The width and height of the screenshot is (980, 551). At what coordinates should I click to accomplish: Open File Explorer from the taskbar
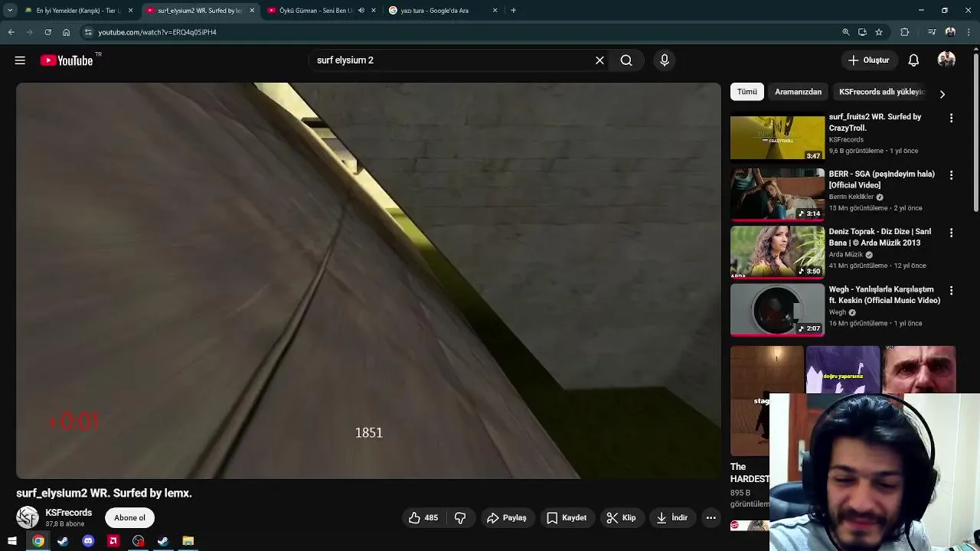tap(188, 541)
